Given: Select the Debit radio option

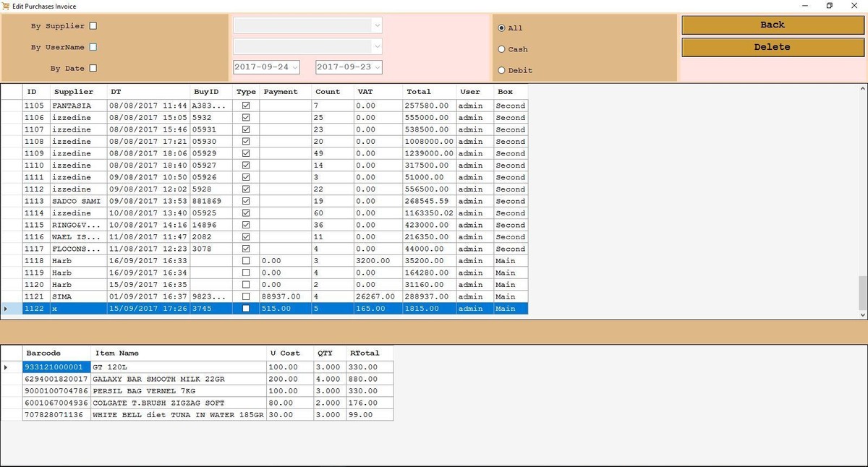Looking at the screenshot, I should (502, 70).
